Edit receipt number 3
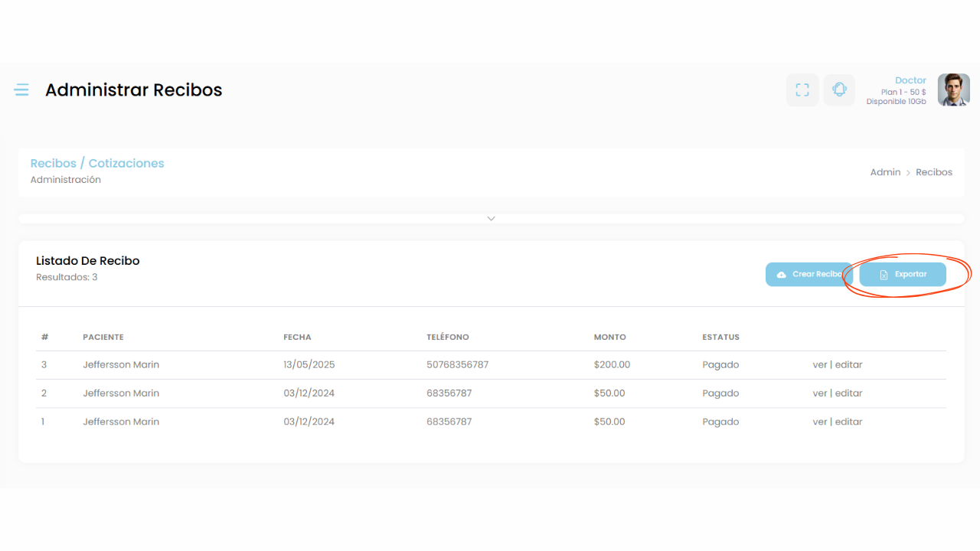The image size is (980, 551). [848, 365]
